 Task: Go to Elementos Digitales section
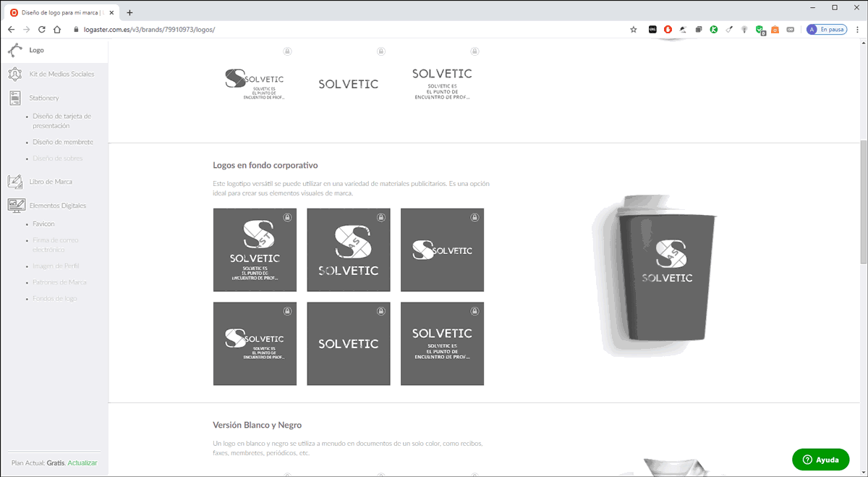[58, 206]
